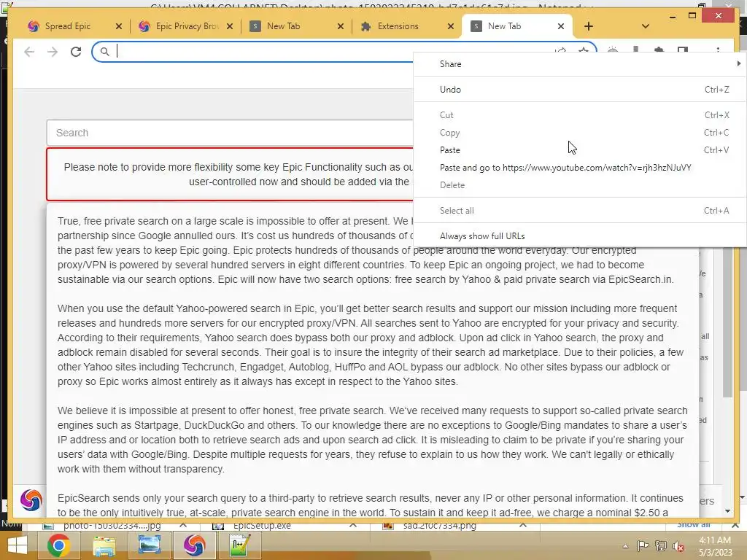Close the downloads bar in Chrome
This screenshot has width=747, height=560.
[x=735, y=525]
